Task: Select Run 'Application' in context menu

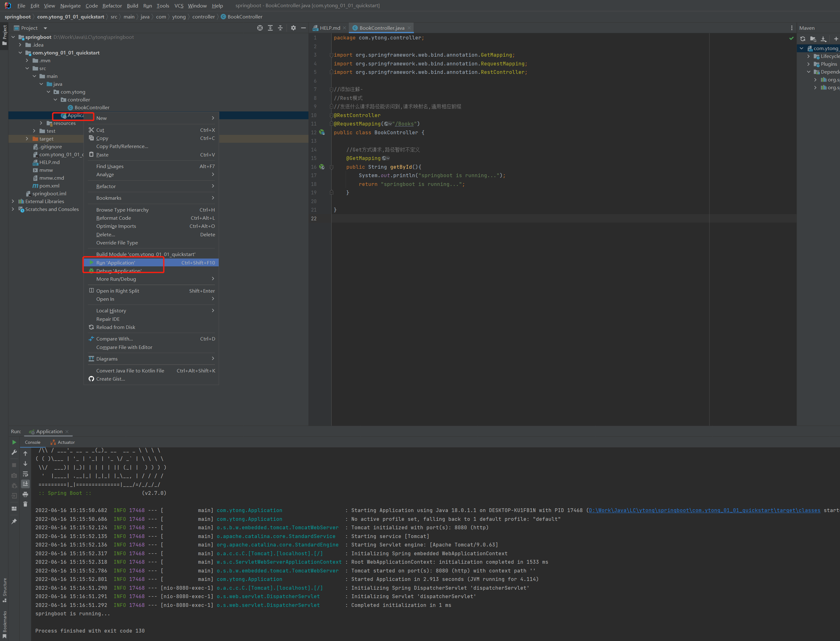Action: 115,263
